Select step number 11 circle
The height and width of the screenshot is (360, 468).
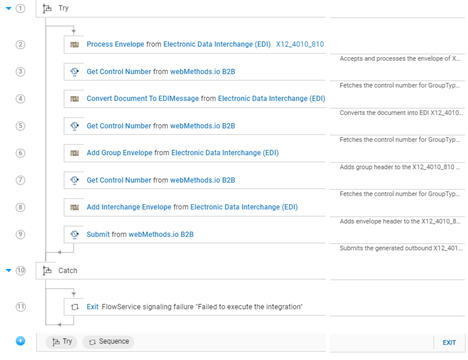20,307
